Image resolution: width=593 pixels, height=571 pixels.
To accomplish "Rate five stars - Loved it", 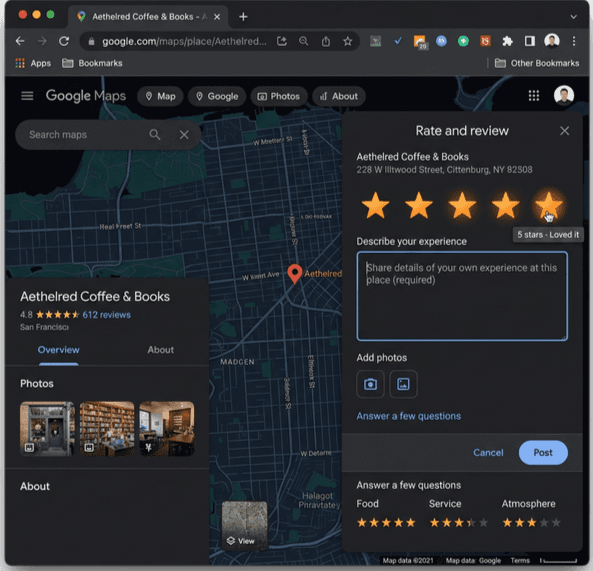I will [548, 205].
